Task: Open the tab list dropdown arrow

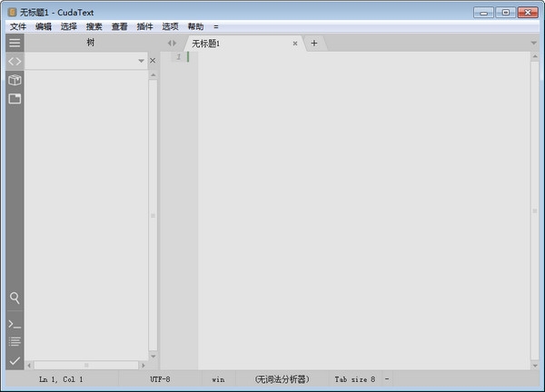Action: pyautogui.click(x=534, y=43)
